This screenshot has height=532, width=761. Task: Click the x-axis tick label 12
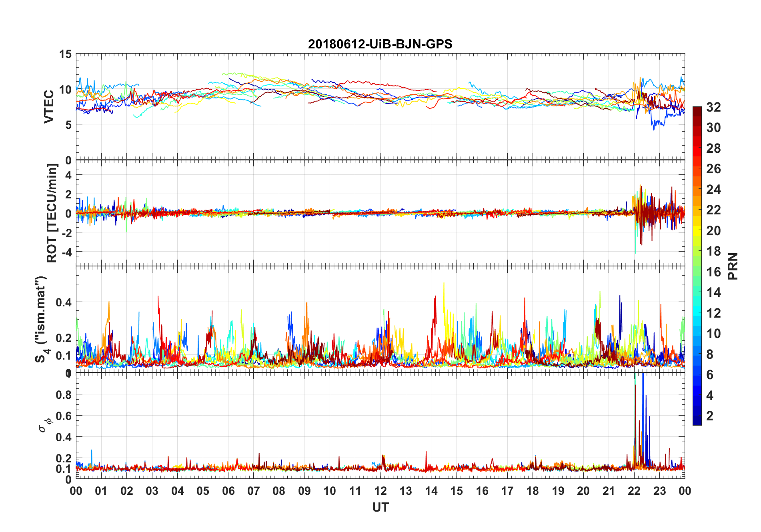(x=380, y=491)
